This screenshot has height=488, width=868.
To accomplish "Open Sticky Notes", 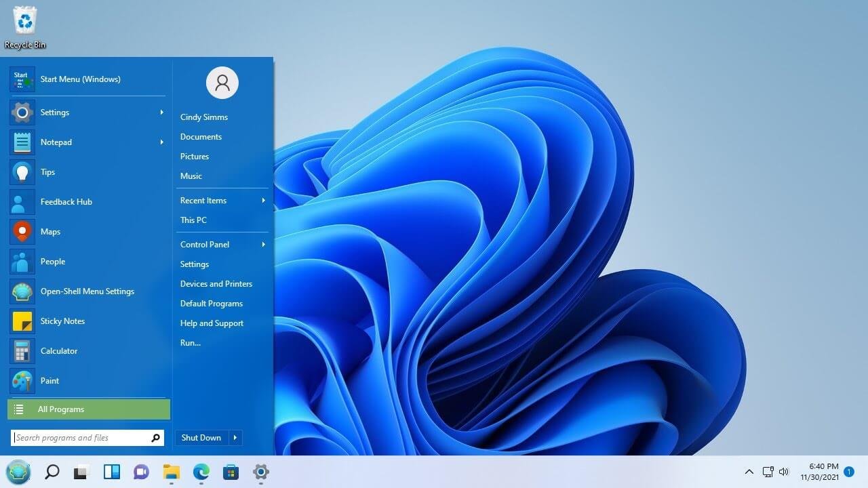I will coord(62,321).
